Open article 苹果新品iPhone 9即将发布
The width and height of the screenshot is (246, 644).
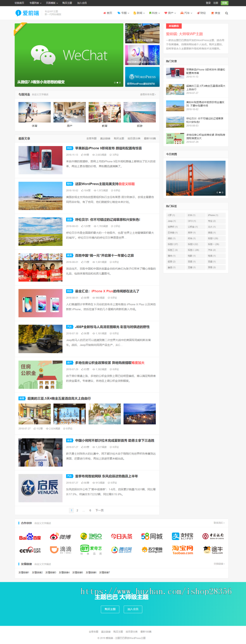coord(108,148)
